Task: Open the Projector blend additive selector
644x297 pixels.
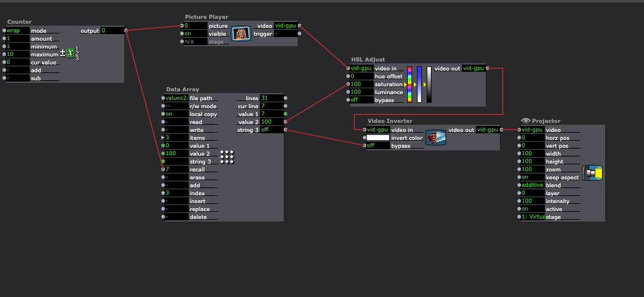Action: pos(533,185)
